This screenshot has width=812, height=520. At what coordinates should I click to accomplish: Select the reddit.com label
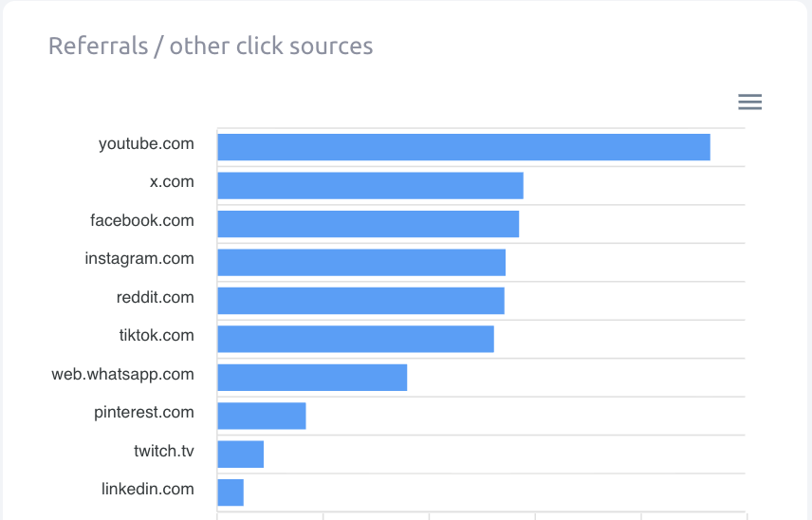(x=156, y=298)
